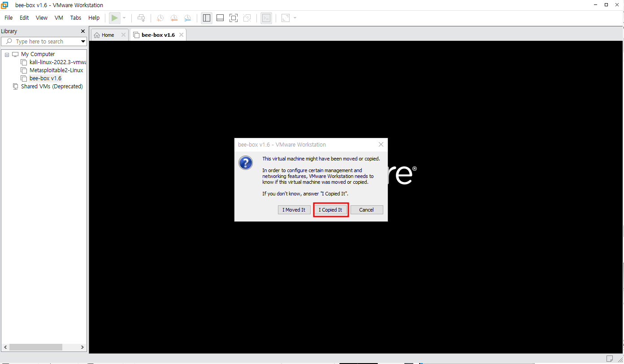
Task: Click the green Power On play button
Action: click(x=115, y=18)
